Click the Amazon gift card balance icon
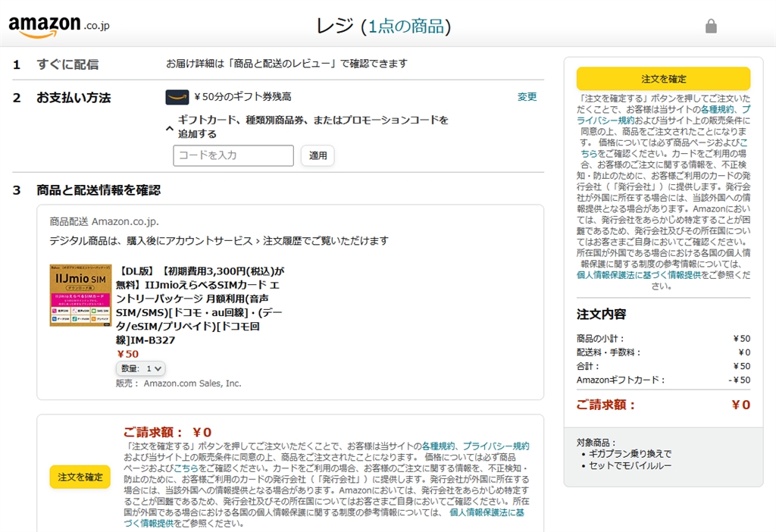The width and height of the screenshot is (776, 532). pos(177,97)
